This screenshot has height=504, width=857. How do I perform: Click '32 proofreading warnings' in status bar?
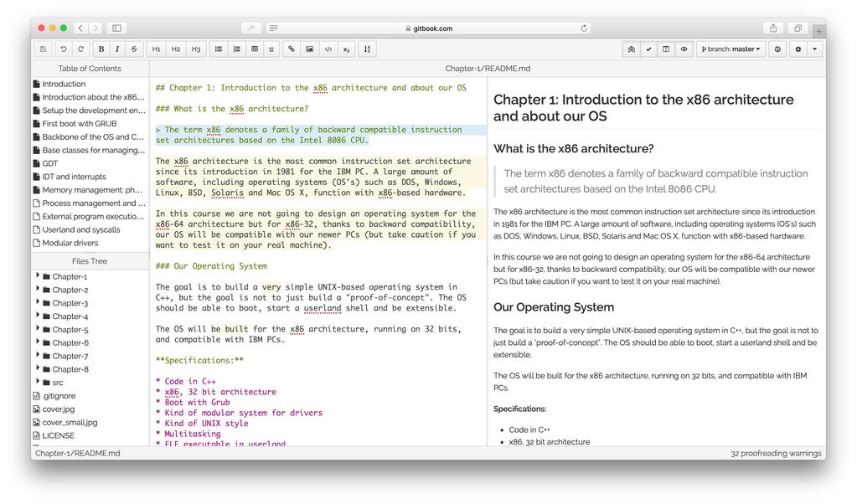tap(776, 453)
